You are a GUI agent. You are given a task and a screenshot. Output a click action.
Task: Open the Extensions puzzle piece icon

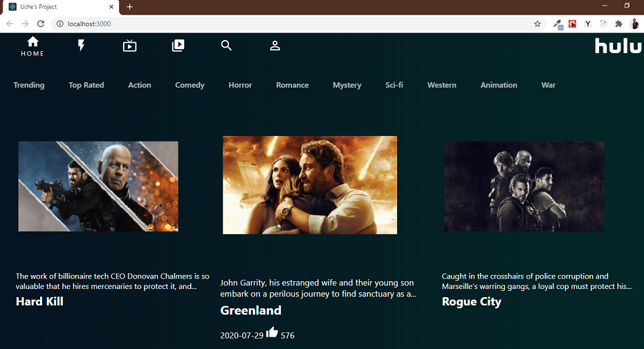pos(618,23)
